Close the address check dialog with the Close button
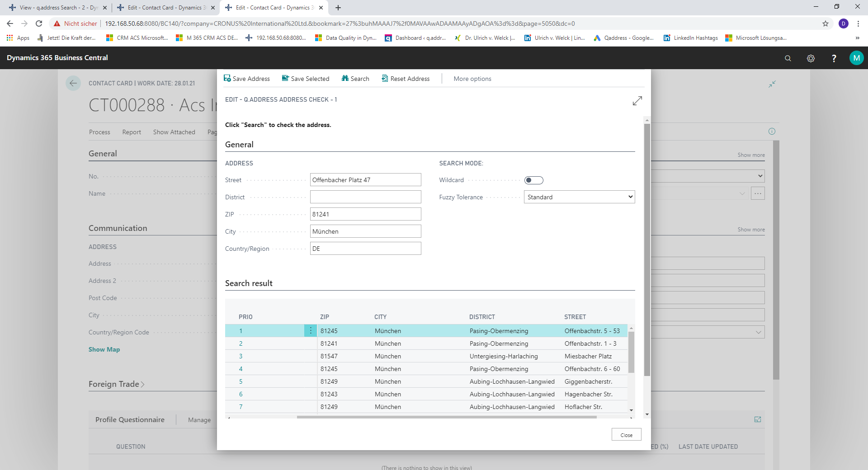This screenshot has height=470, width=868. (x=626, y=435)
